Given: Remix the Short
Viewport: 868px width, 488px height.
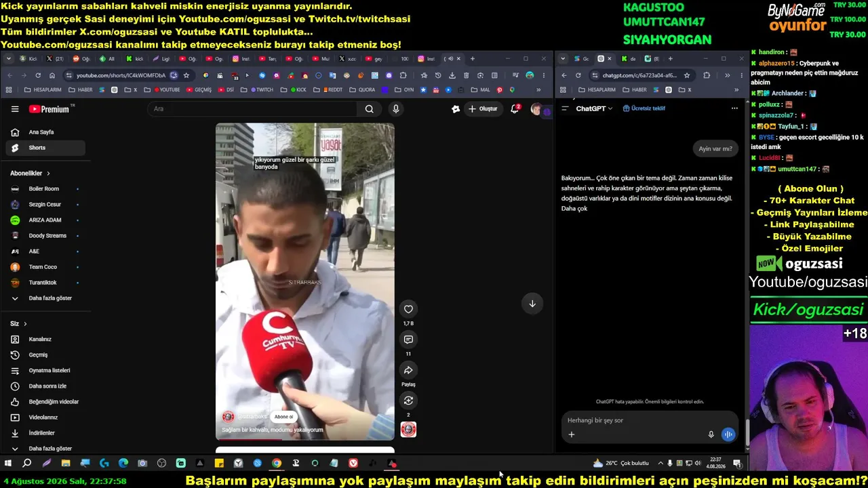Looking at the screenshot, I should coord(408,401).
